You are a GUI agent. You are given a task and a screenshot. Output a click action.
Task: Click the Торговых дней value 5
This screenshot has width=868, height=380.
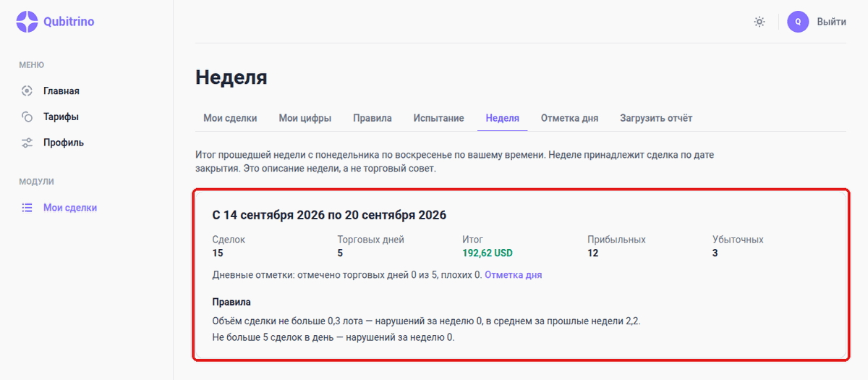[x=340, y=253]
